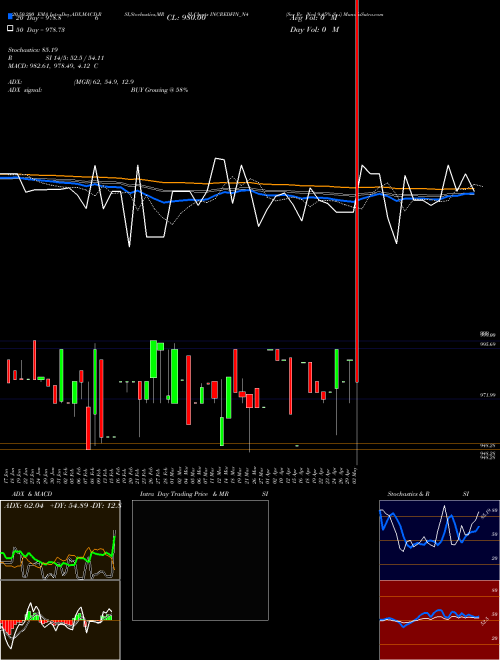Viewport: 500px width, 660px height.
Task: Click the 'CL: 980.00' closing price label
Action: (186, 18)
